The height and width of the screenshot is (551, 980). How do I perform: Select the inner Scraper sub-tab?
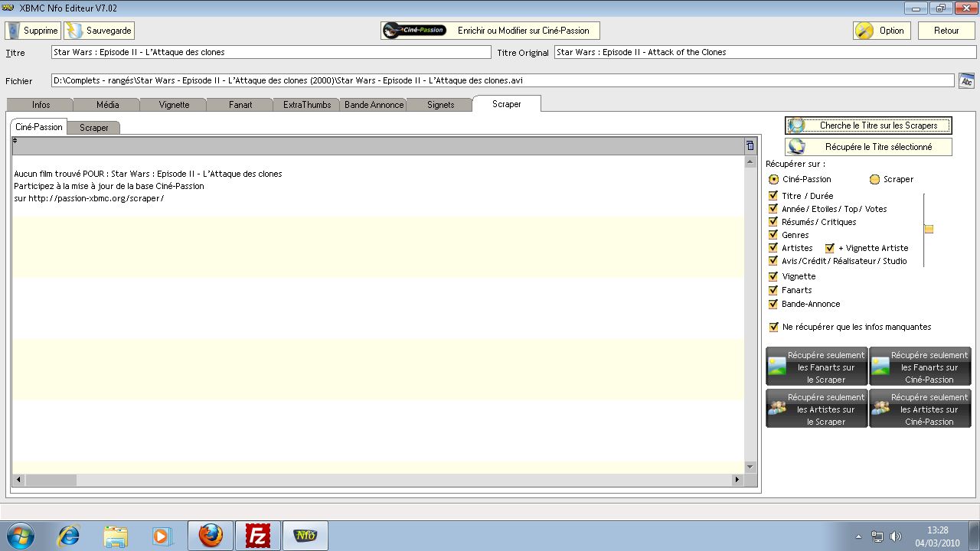94,128
